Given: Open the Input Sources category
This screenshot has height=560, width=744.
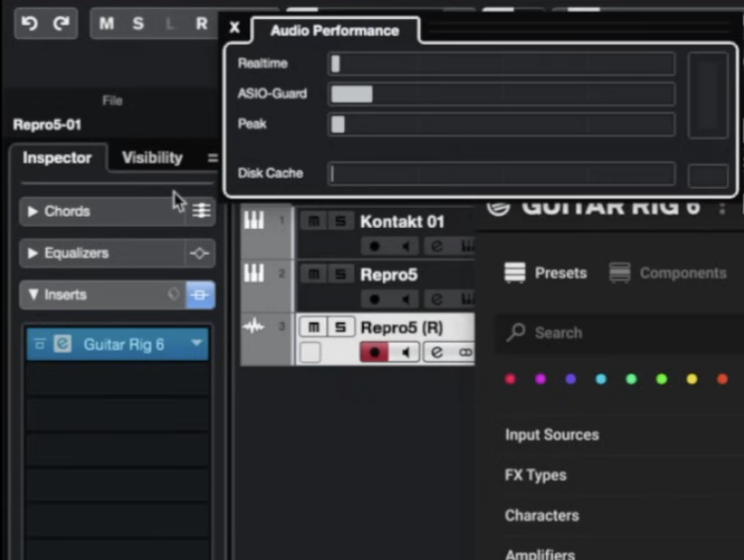Looking at the screenshot, I should coord(551,434).
